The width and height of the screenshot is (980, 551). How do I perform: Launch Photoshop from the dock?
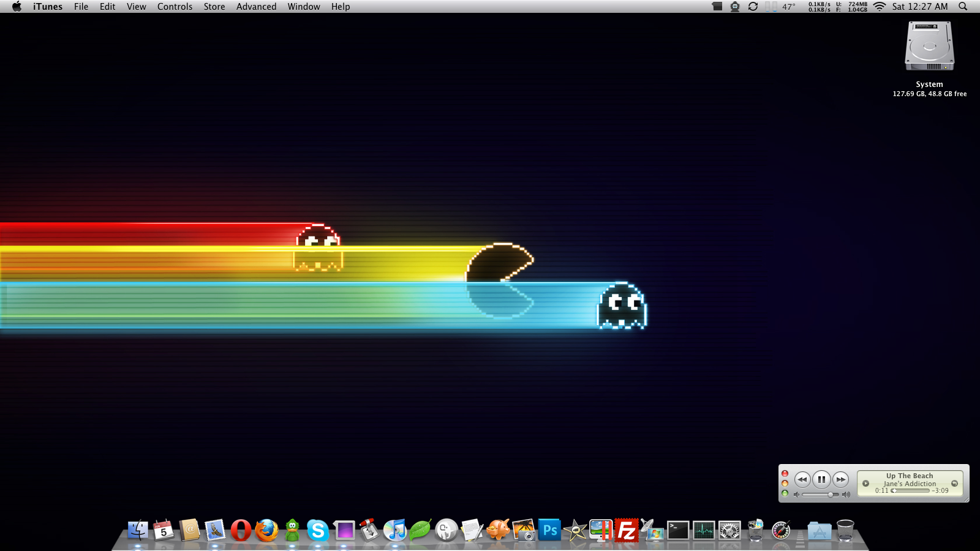click(549, 530)
